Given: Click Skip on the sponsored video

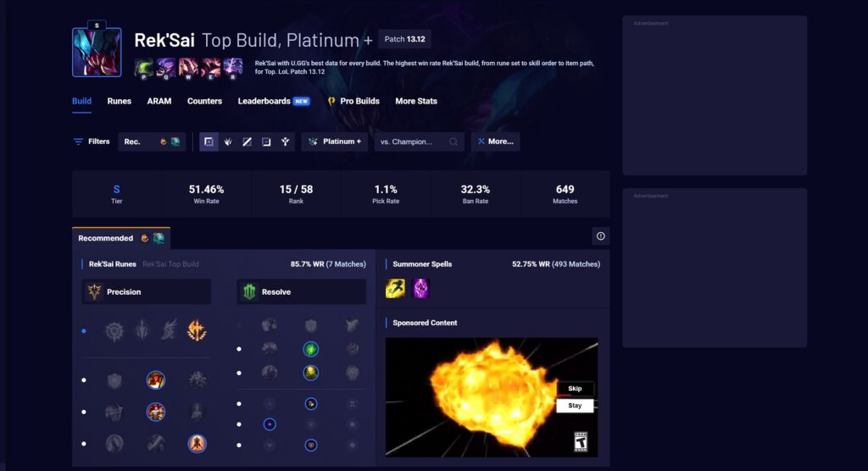Looking at the screenshot, I should (575, 389).
